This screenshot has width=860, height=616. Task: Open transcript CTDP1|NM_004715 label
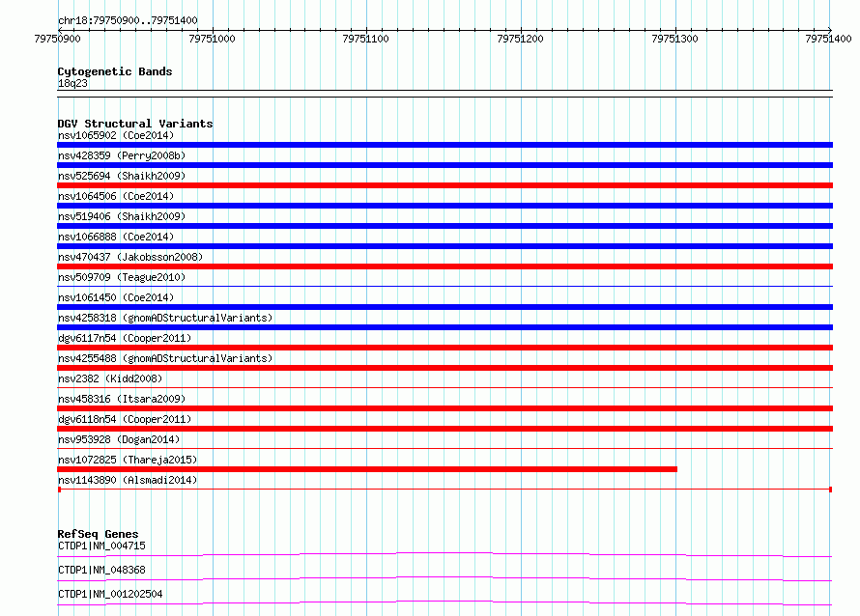(x=101, y=546)
